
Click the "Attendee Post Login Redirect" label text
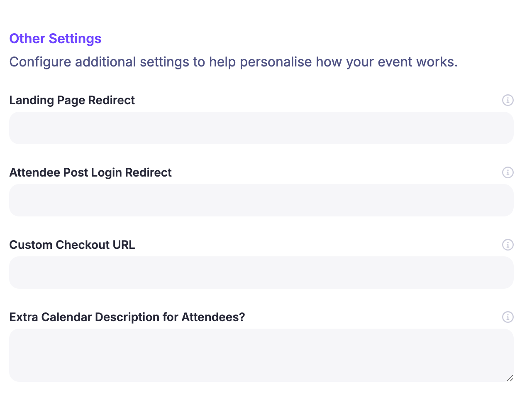click(x=90, y=173)
